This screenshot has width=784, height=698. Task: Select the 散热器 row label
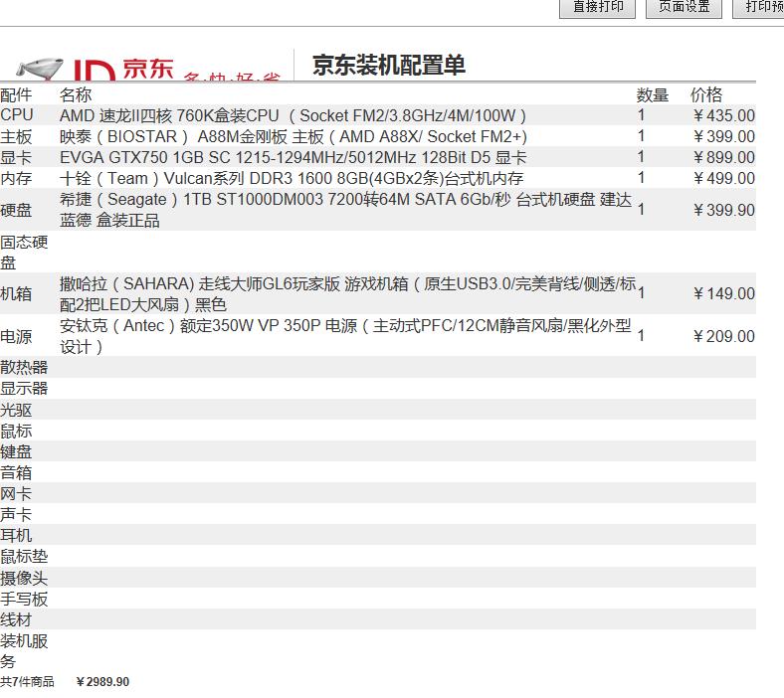[x=24, y=367]
